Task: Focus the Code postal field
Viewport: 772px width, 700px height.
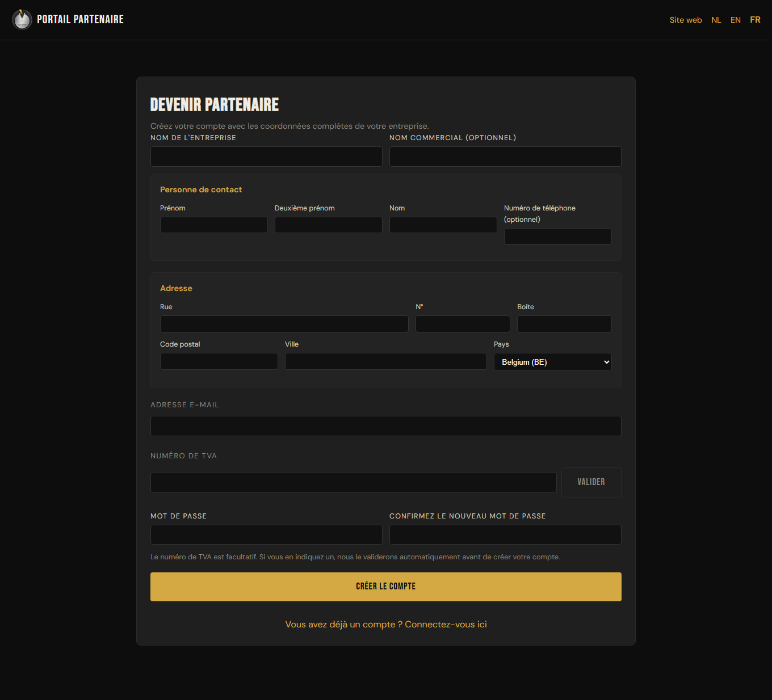Action: click(x=219, y=361)
